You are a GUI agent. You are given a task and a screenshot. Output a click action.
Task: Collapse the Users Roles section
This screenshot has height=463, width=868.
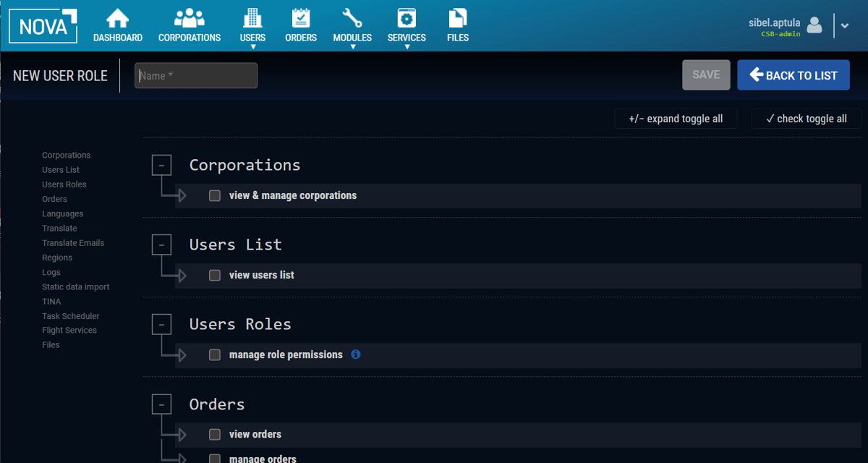pyautogui.click(x=161, y=324)
